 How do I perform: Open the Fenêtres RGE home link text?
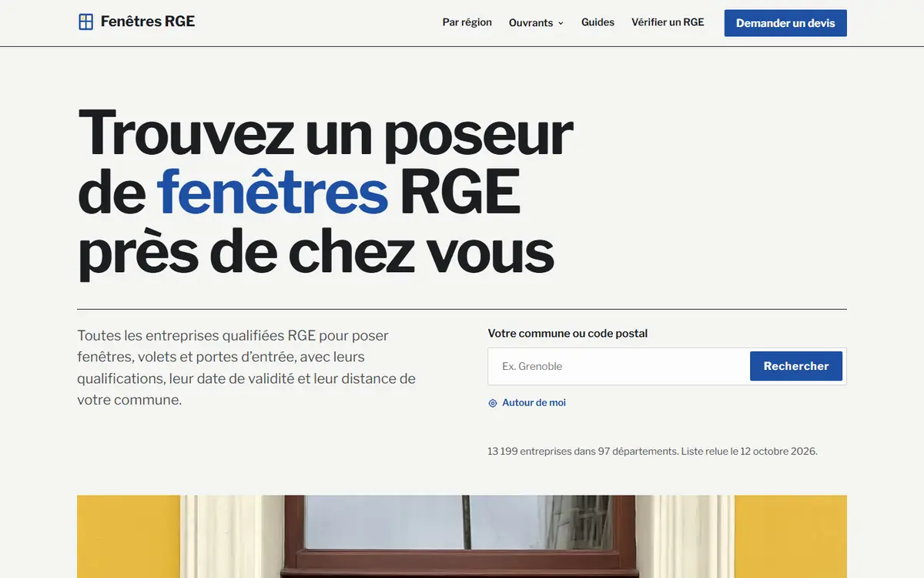pos(148,22)
